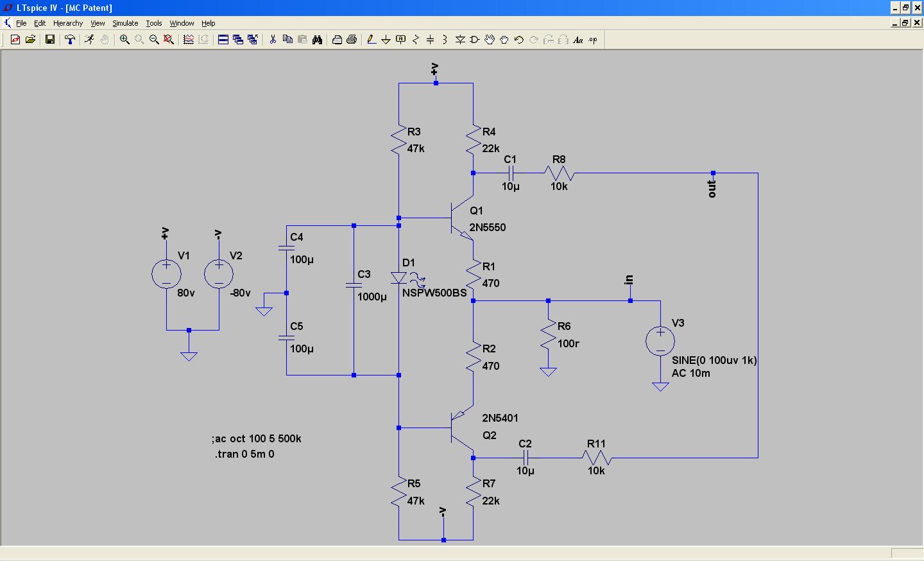The width and height of the screenshot is (924, 561).
Task: Add text with the Aa tool
Action: (x=578, y=40)
